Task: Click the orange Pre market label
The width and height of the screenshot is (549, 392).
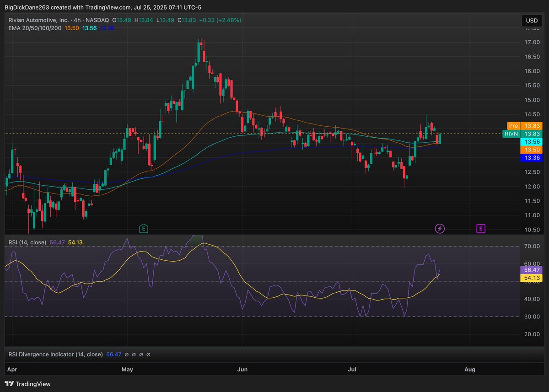Action: (x=513, y=125)
